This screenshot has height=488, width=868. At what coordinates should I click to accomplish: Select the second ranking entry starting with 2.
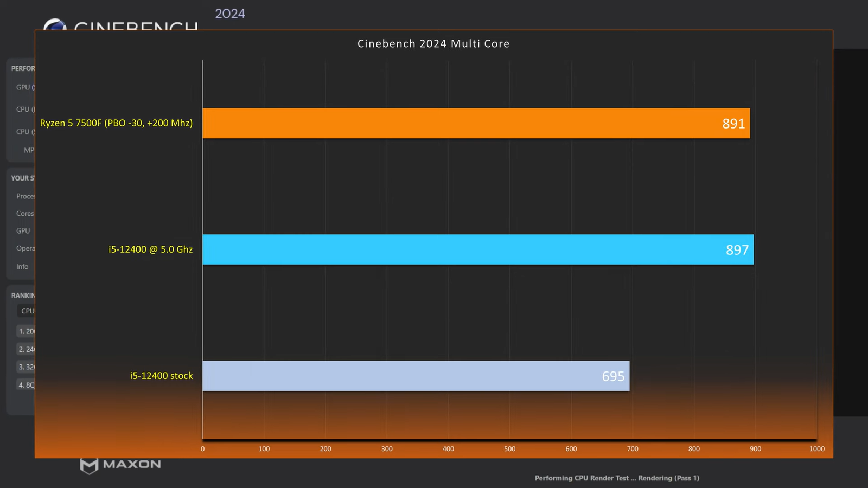pos(26,349)
